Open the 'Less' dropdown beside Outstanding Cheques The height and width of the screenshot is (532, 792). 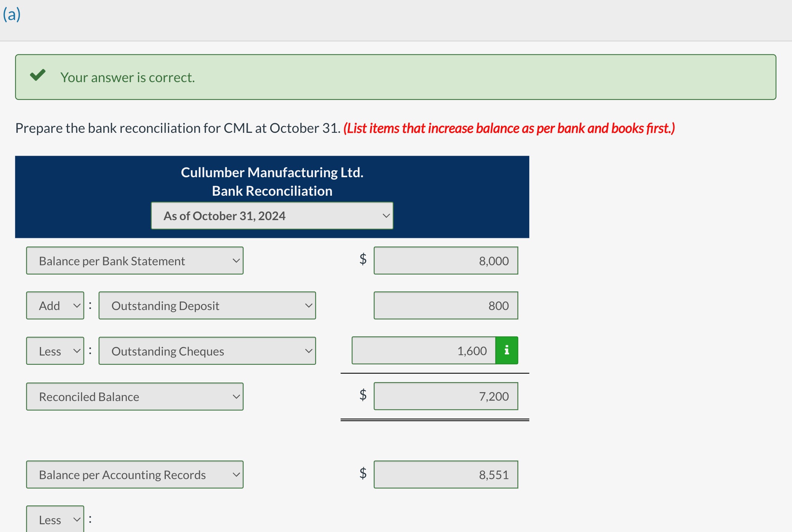tap(55, 351)
